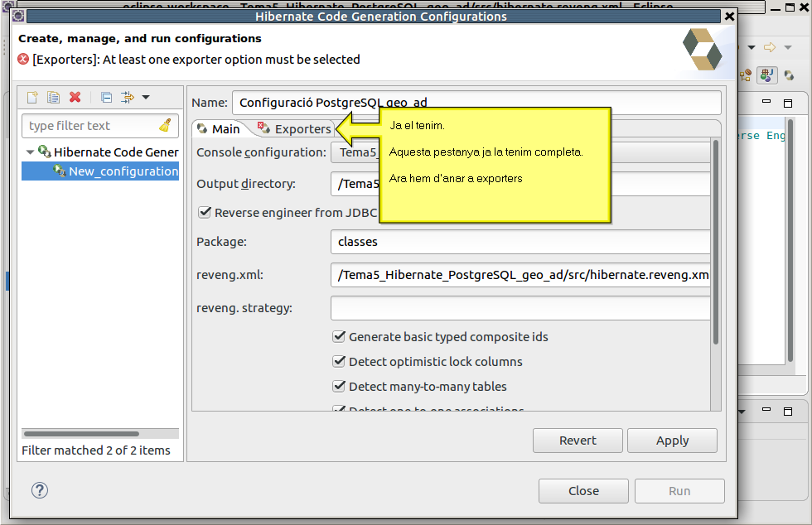Clear filter text with broom icon
This screenshot has height=525, width=812.
click(166, 125)
